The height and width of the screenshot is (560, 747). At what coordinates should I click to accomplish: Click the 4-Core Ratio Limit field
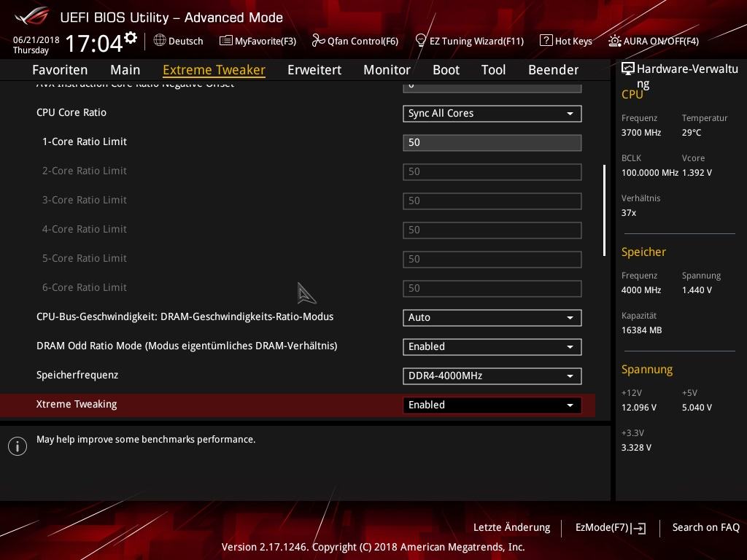pyautogui.click(x=492, y=230)
